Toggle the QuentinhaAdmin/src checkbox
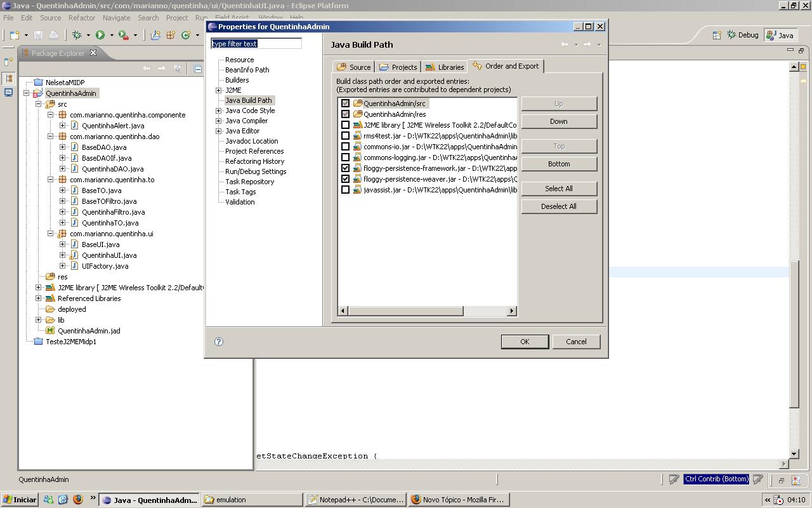The width and height of the screenshot is (812, 508). (x=345, y=104)
